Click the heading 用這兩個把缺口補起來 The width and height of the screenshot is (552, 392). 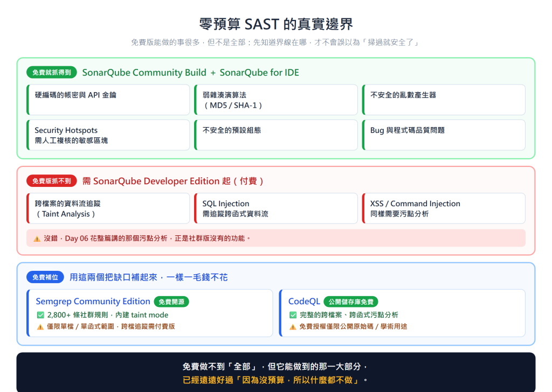[x=149, y=277]
